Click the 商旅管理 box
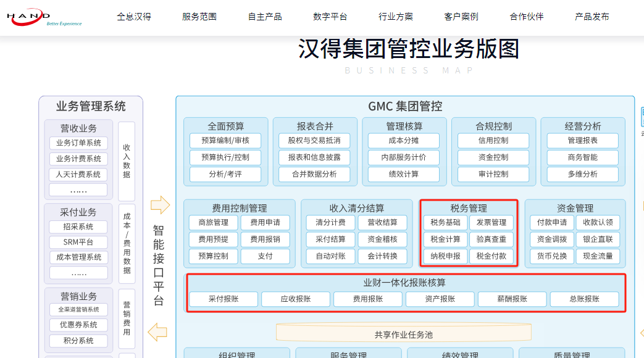644x358 pixels. [x=214, y=223]
